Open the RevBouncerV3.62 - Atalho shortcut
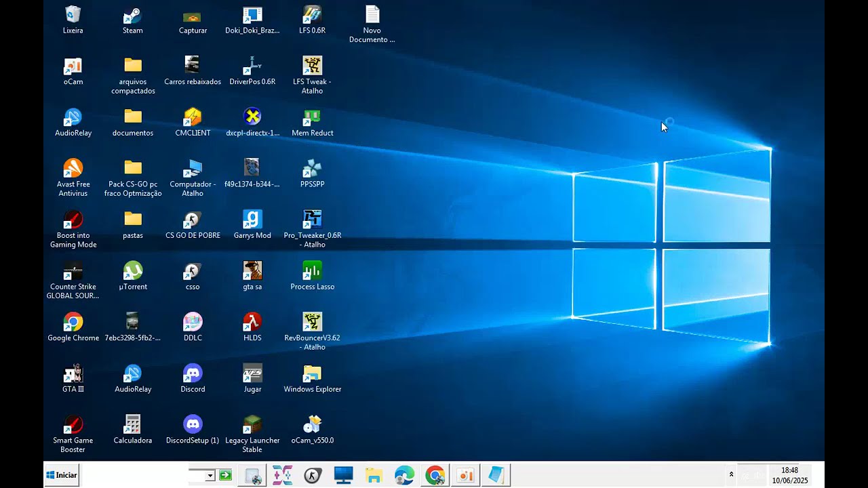Screen dimensions: 868x488 point(312,331)
